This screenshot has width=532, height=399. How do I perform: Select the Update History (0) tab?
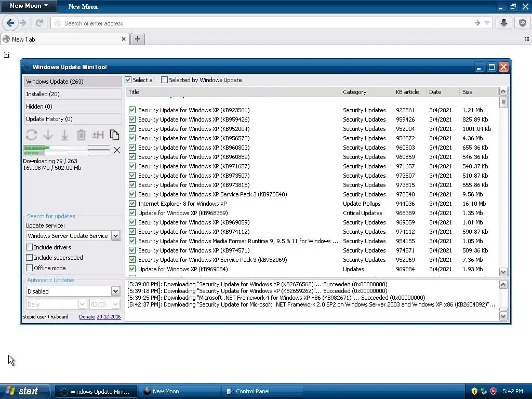coord(73,119)
